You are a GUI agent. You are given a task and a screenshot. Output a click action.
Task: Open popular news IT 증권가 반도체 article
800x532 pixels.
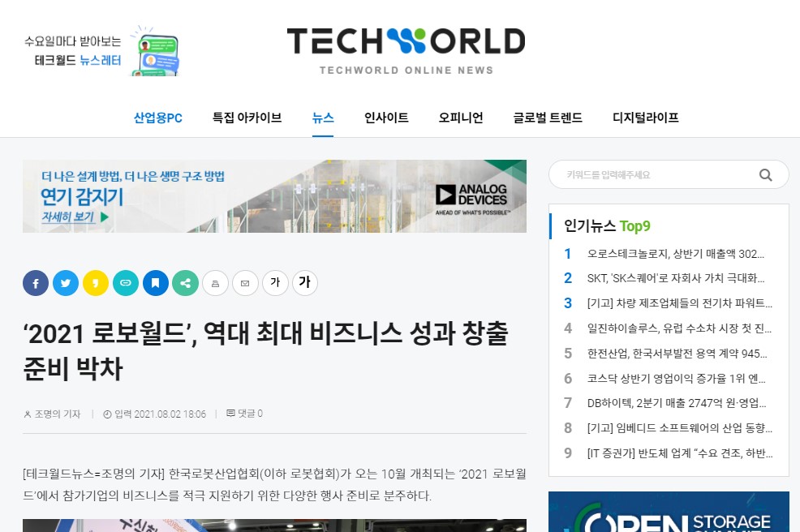click(680, 453)
